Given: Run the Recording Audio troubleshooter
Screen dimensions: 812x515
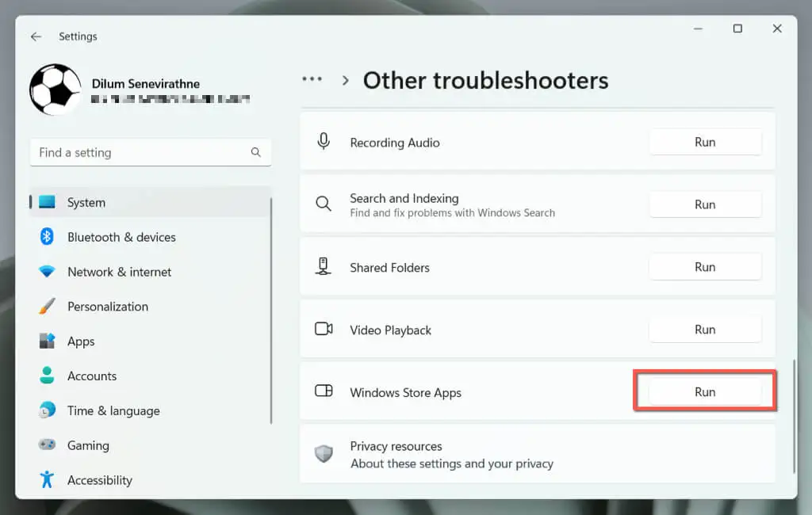Looking at the screenshot, I should (705, 142).
